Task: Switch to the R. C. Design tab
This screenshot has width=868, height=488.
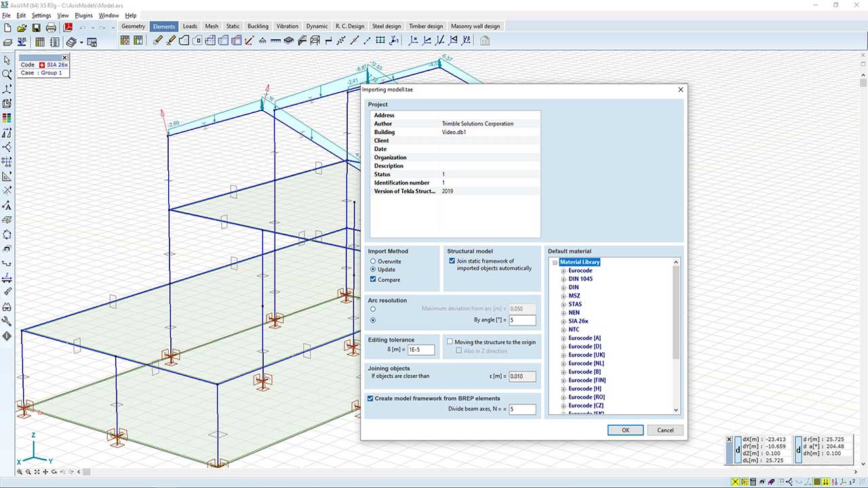Action: 350,26
